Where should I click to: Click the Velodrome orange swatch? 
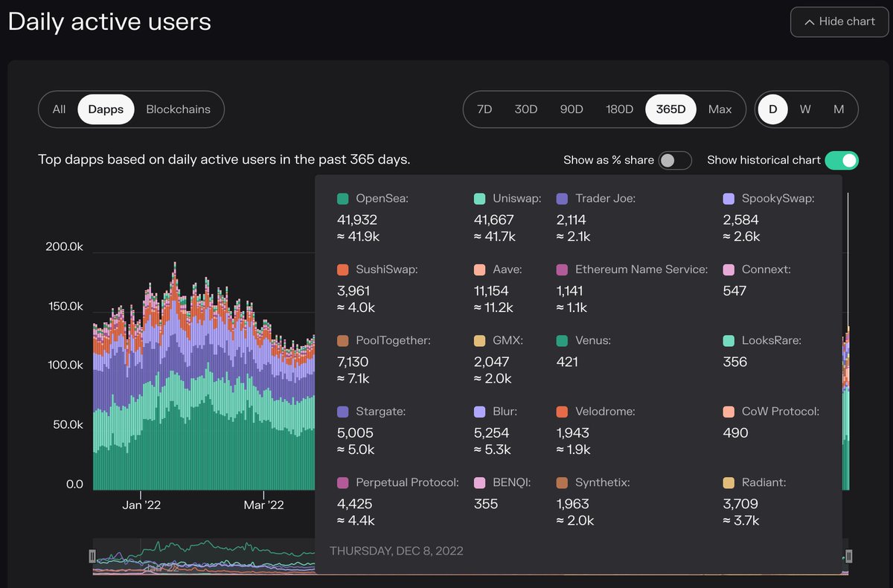coord(562,411)
